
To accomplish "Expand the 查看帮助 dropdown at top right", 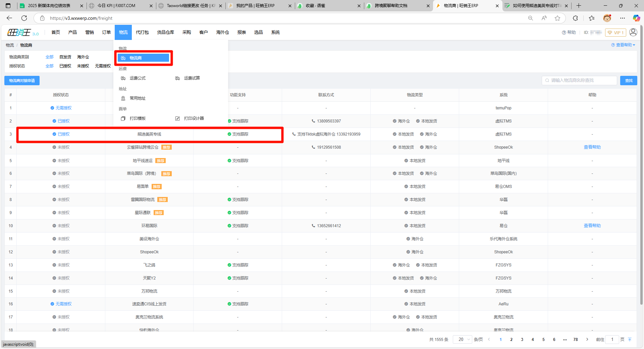I will coord(623,45).
